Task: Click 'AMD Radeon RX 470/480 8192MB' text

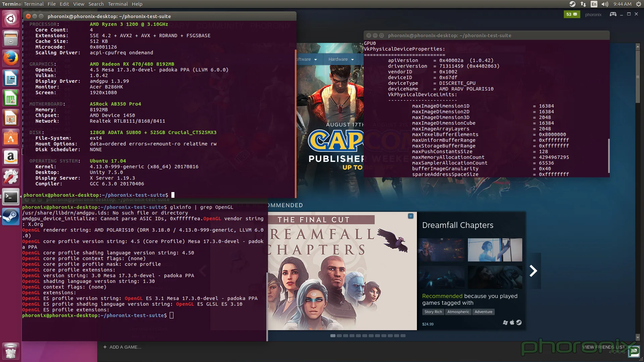Action: [x=132, y=64]
